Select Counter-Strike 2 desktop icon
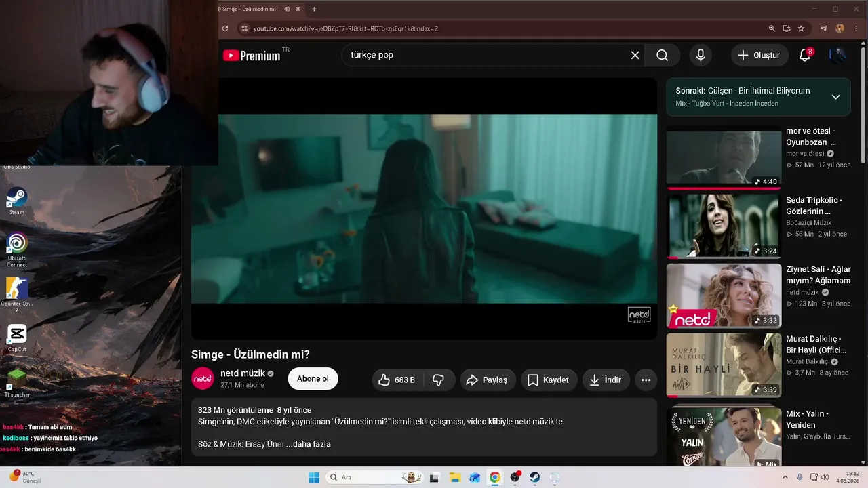The image size is (868, 488). (17, 296)
